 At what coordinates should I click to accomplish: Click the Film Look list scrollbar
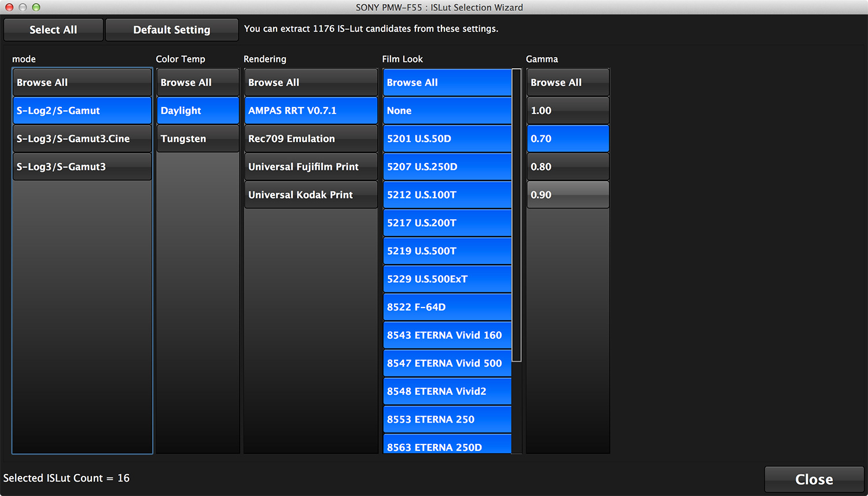pos(517,215)
